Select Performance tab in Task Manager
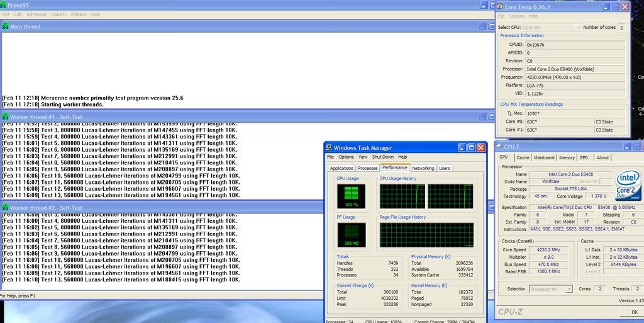The image size is (644, 323). tap(395, 167)
